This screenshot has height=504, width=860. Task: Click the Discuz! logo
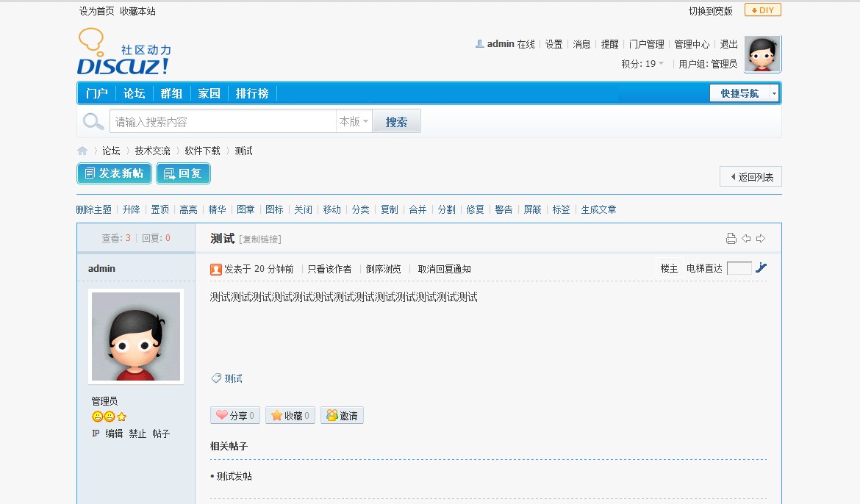(x=123, y=52)
